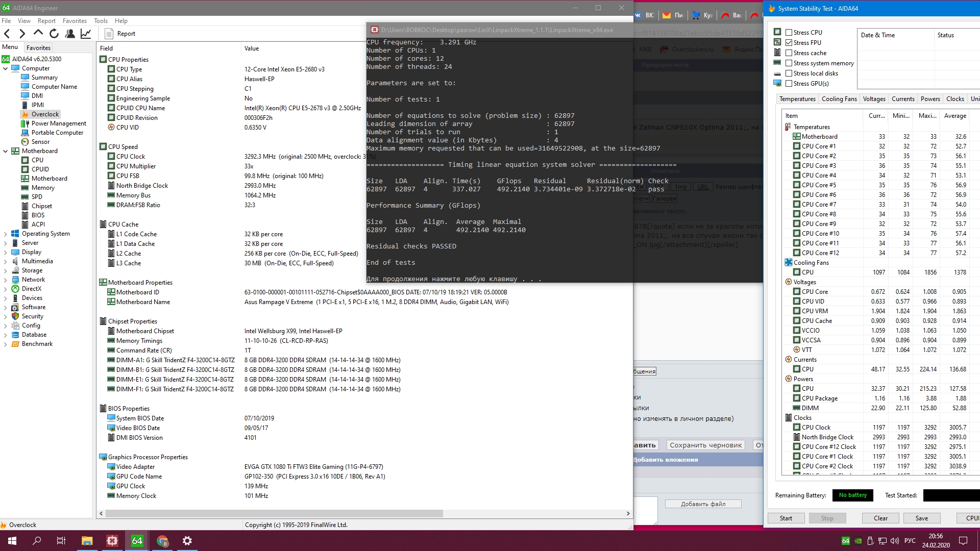The width and height of the screenshot is (980, 551).
Task: Open the graph chart toolbar icon
Action: coord(86,34)
